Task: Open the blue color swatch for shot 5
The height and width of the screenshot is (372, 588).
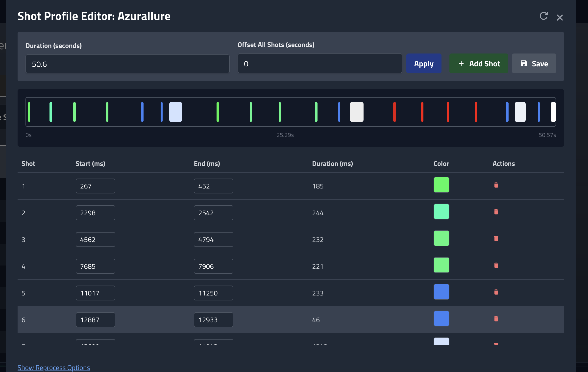Action: [441, 292]
